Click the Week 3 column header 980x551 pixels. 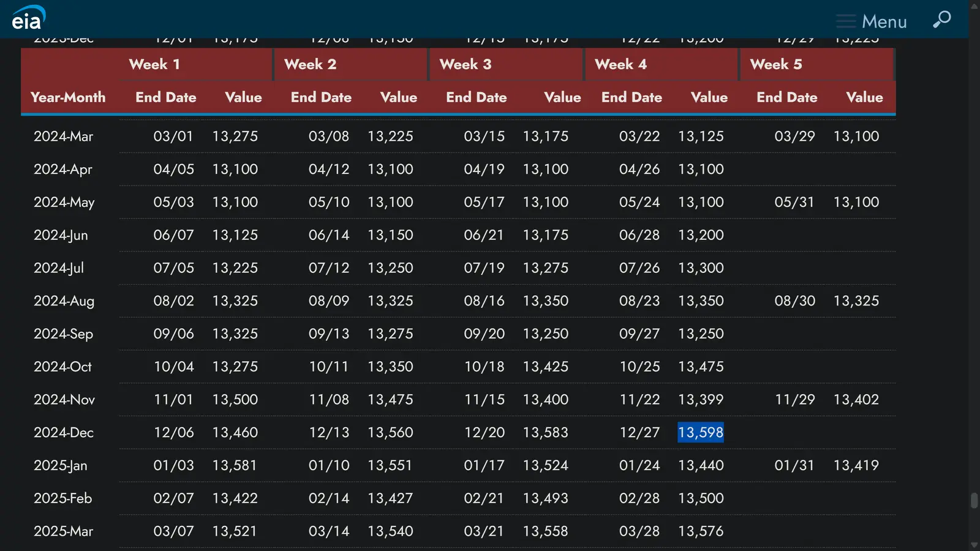coord(466,64)
